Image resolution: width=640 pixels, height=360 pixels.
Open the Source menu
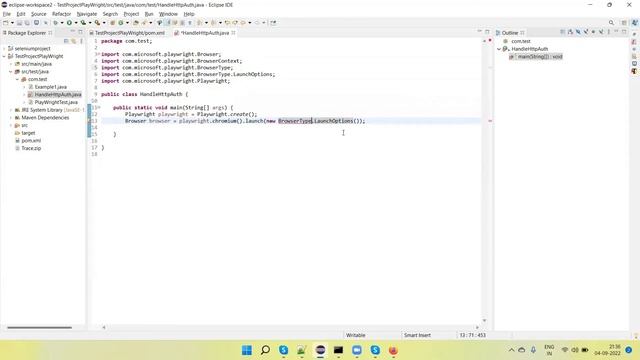39,14
